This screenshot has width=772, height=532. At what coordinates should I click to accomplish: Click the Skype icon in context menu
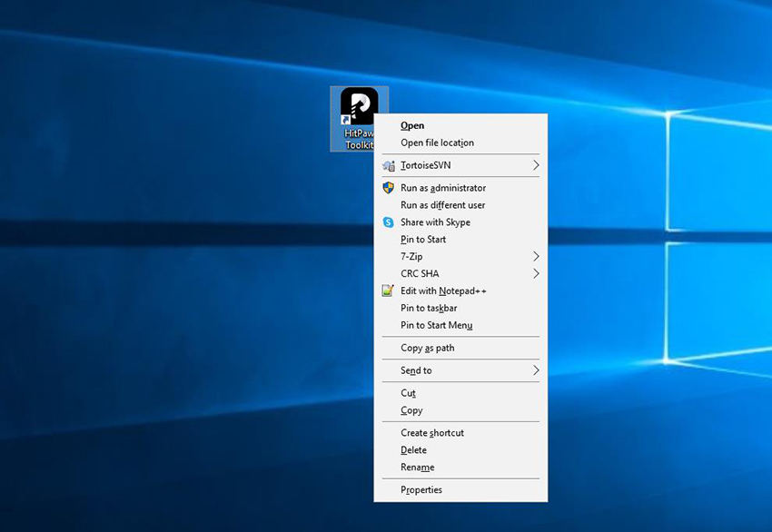coord(388,222)
